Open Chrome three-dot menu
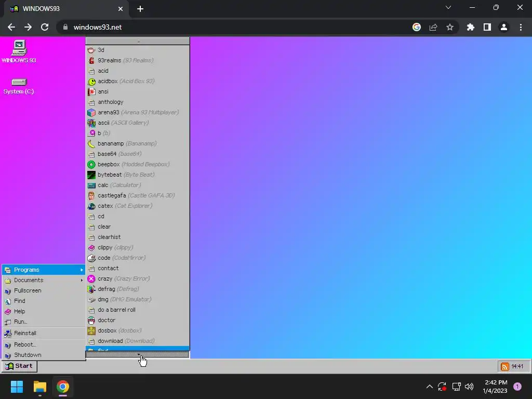 (521, 27)
